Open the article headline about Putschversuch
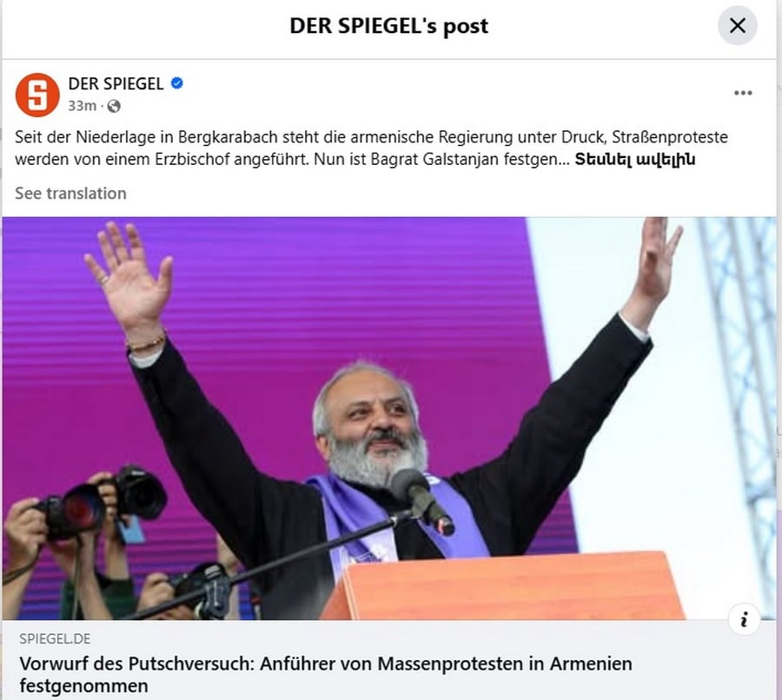 [326, 675]
